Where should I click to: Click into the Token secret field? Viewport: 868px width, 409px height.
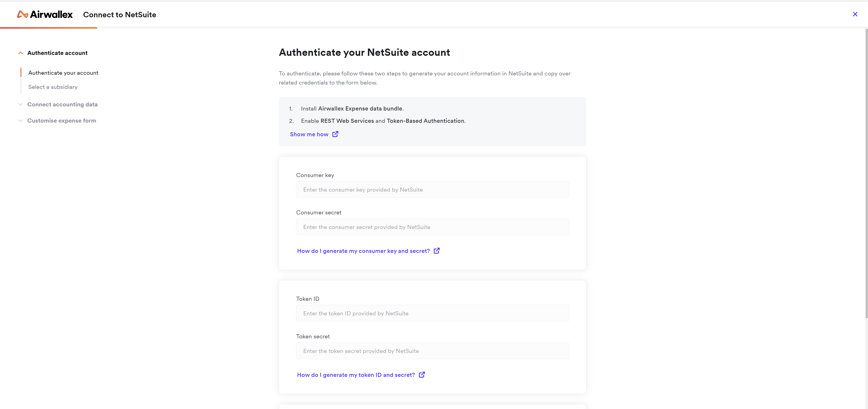432,351
